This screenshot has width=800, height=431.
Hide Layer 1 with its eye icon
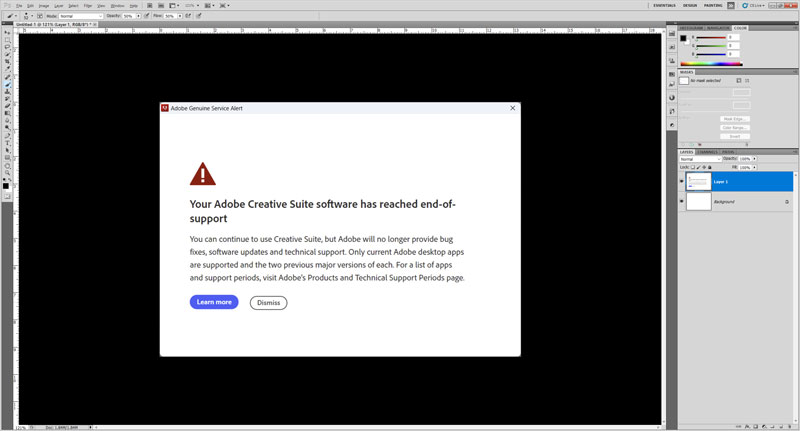click(x=682, y=182)
